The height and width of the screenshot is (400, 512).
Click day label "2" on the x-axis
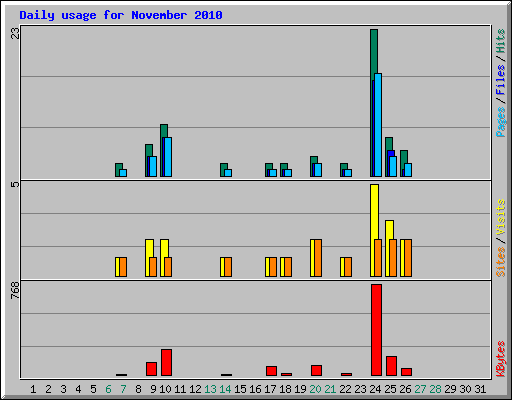[48, 389]
